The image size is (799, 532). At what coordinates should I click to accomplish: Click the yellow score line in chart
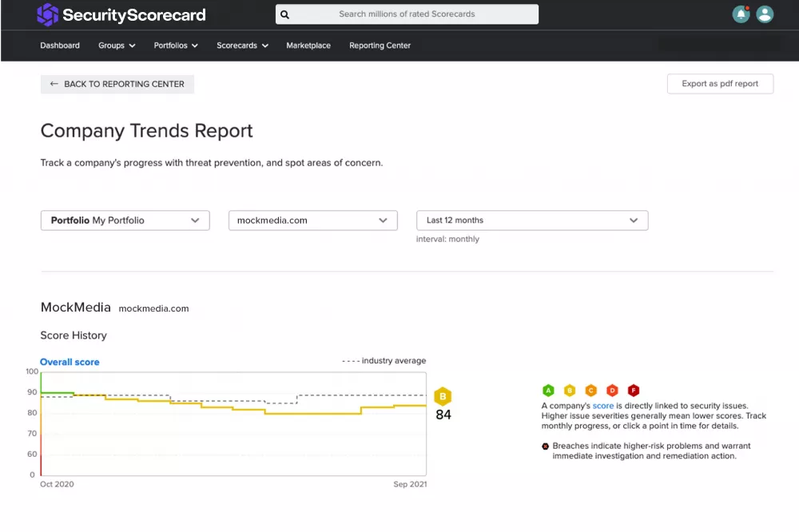(x=313, y=413)
